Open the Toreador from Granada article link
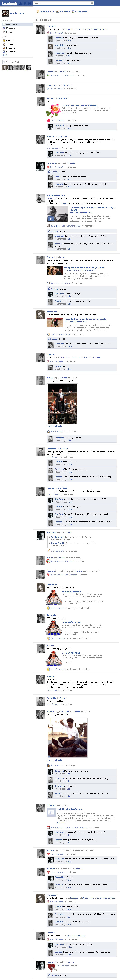Image resolution: width=120 pixels, height=980 pixels. [x=85, y=319]
